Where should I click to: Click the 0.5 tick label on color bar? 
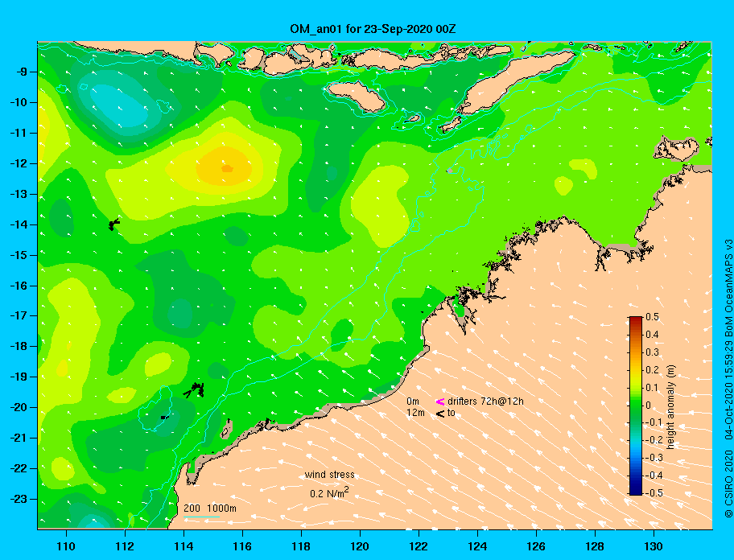(652, 317)
